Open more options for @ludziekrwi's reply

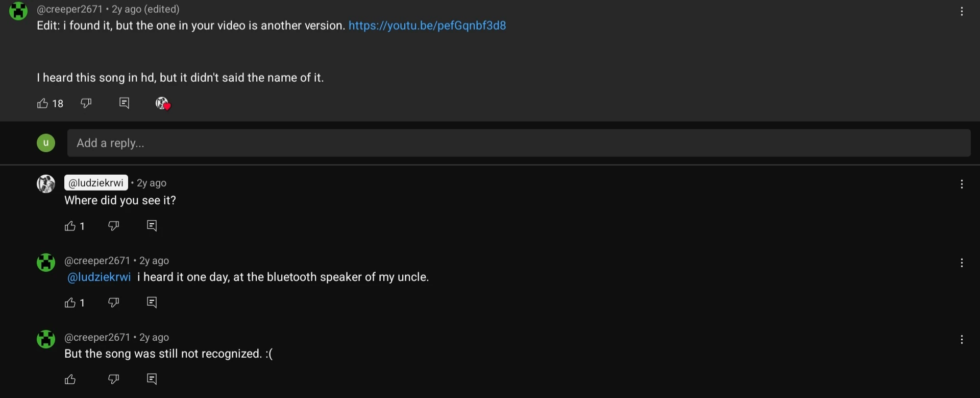[x=962, y=184]
